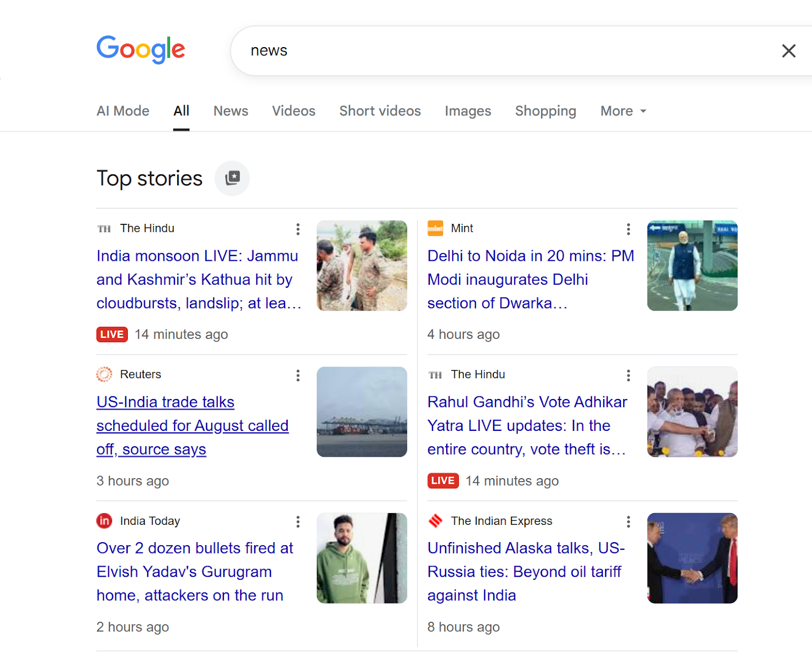Click the Mint publisher logo icon
Screen dimensions: 812x671
[435, 228]
